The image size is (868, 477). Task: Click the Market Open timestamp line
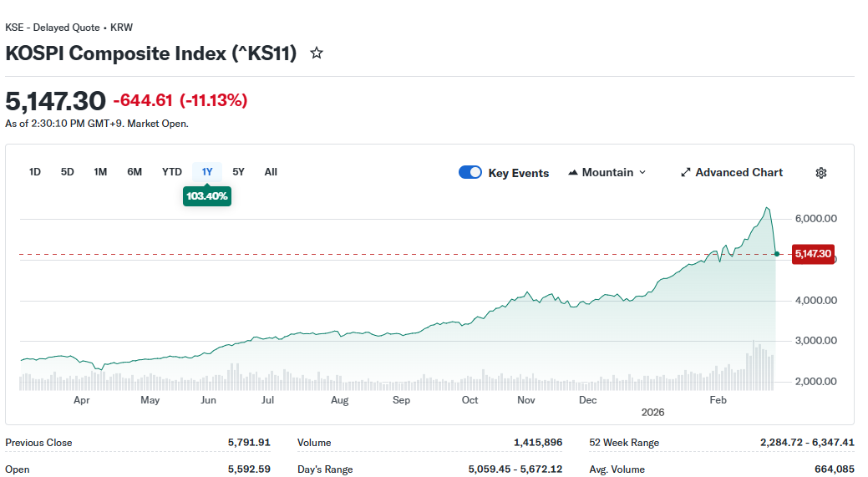[97, 124]
